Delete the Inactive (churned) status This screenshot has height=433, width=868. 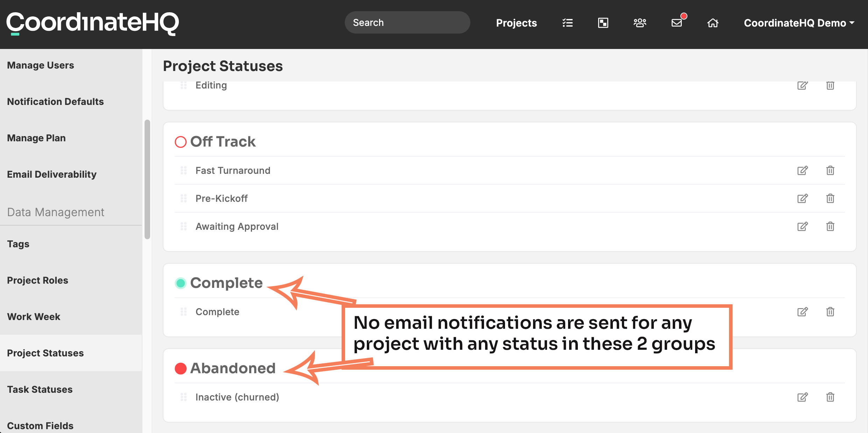pos(830,397)
